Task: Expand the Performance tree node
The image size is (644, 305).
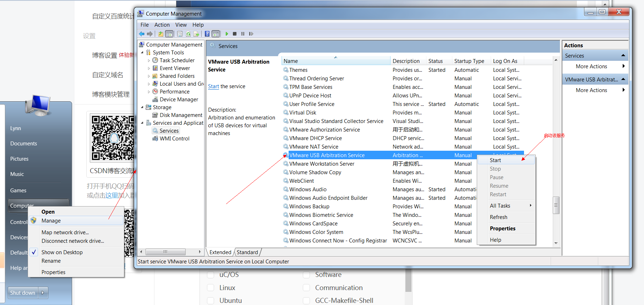Action: coord(149,92)
